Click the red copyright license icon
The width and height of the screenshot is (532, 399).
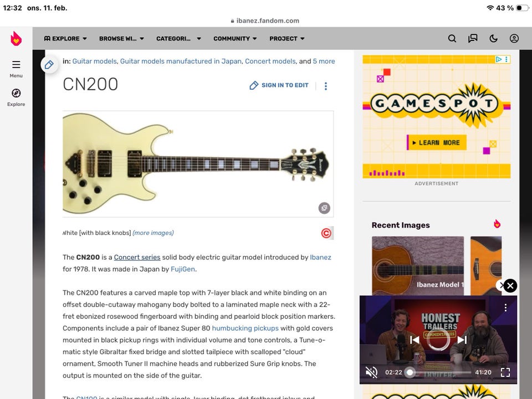point(326,233)
